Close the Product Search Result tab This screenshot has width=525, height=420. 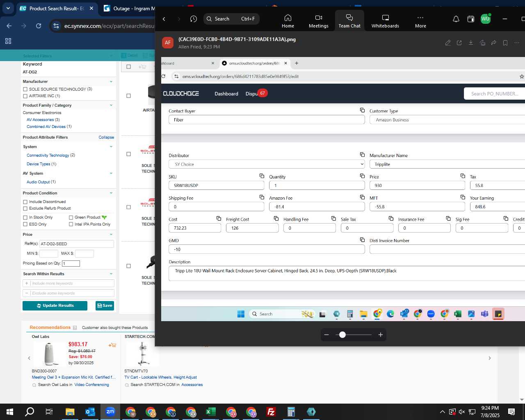[91, 8]
